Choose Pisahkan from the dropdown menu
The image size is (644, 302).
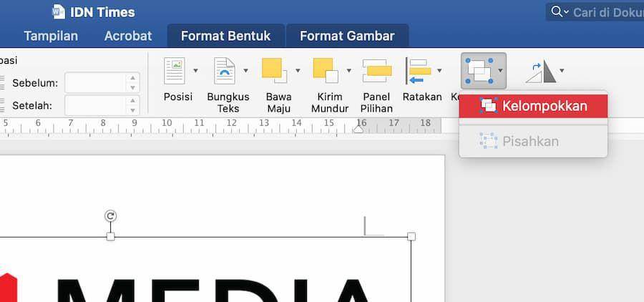coord(533,142)
